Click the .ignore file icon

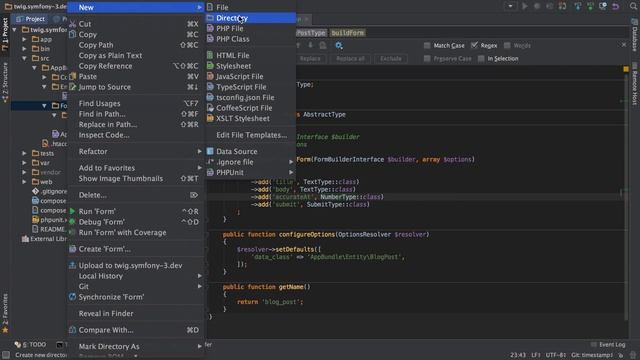pos(210,162)
